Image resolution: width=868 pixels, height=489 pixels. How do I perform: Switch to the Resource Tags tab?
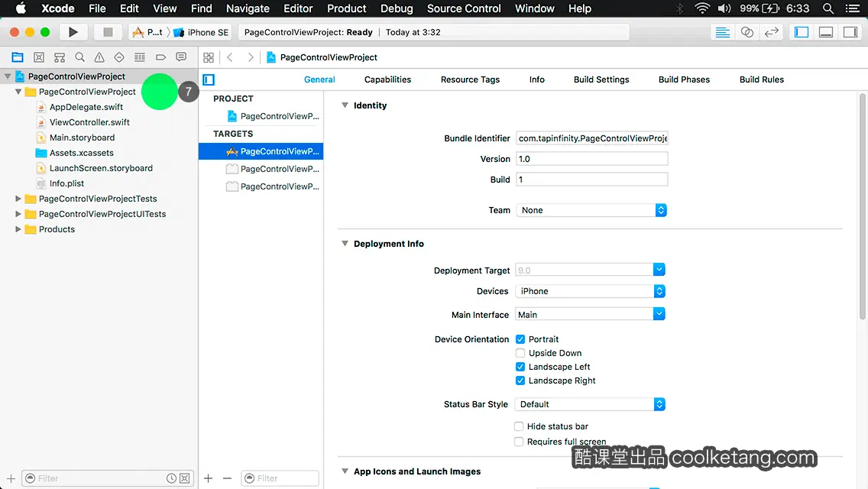[x=470, y=79]
